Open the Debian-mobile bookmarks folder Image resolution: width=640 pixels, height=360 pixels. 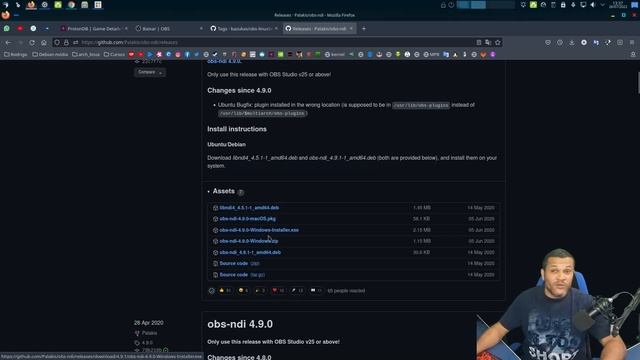click(x=50, y=54)
